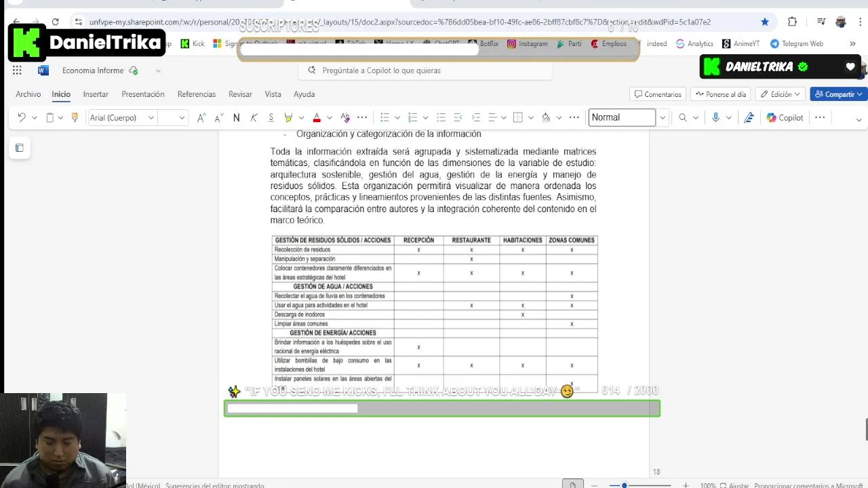Switch to the Inicio tab

click(61, 94)
